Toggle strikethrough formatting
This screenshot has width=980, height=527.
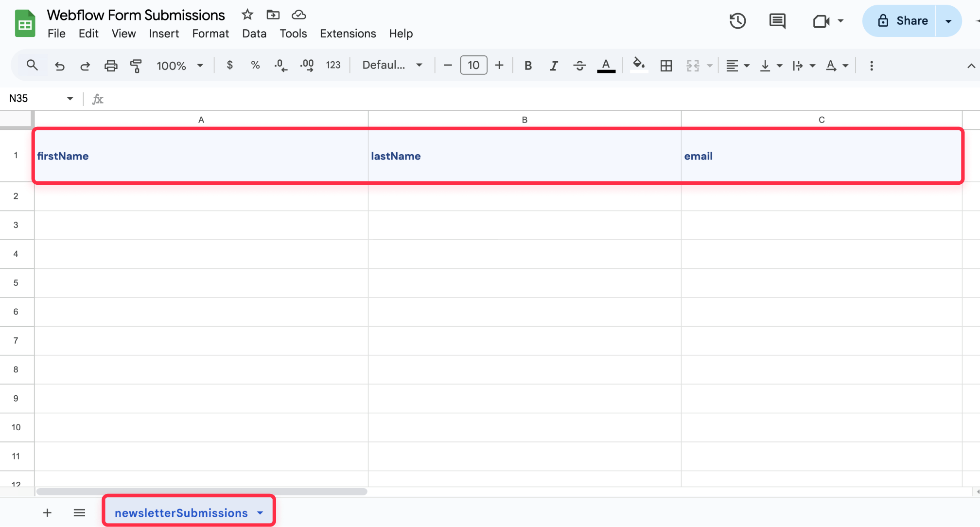click(x=579, y=65)
